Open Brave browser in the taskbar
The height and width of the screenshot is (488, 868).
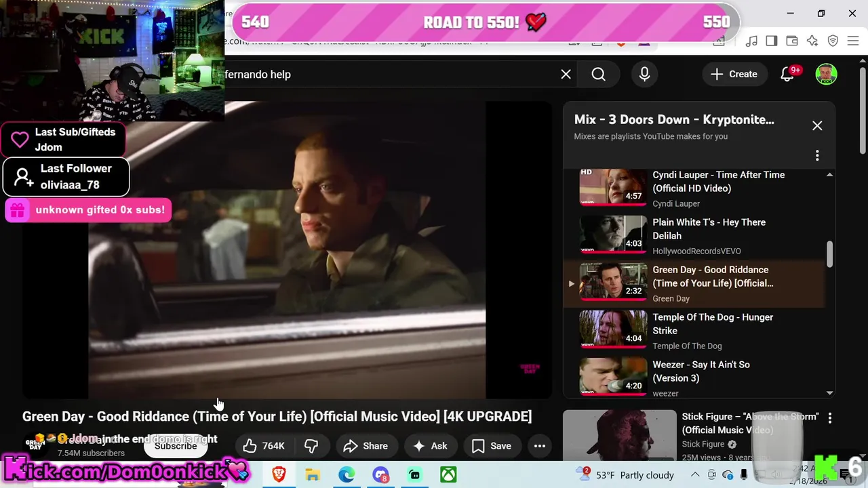tap(279, 475)
